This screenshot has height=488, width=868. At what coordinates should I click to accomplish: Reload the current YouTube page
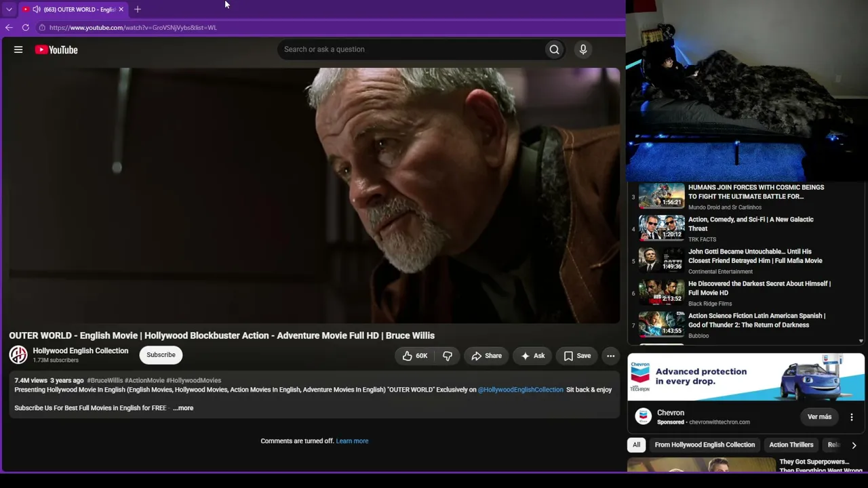[26, 28]
